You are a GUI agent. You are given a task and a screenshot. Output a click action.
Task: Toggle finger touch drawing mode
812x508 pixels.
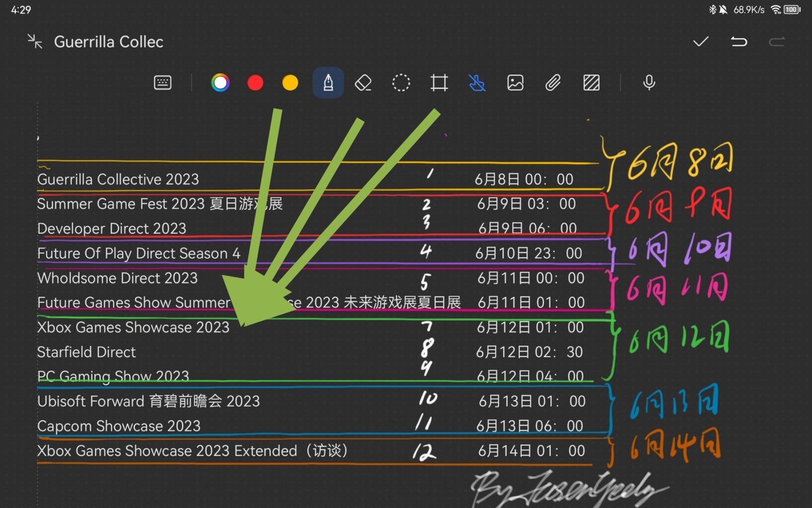coord(477,82)
